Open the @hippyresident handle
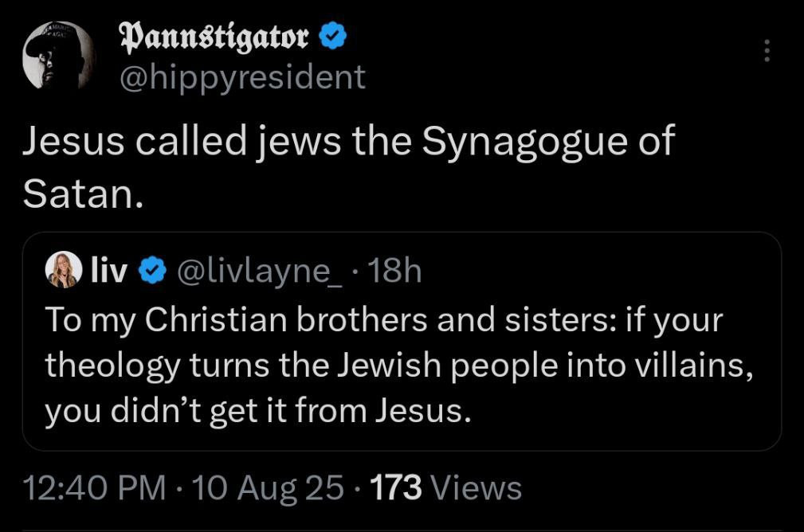This screenshot has width=804, height=532. coord(242,77)
